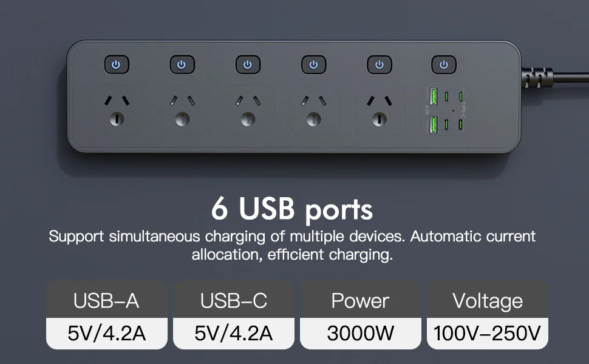Viewport: 589px width, 364px height.
Task: Toggle the third outlet's power button
Action: tap(248, 64)
